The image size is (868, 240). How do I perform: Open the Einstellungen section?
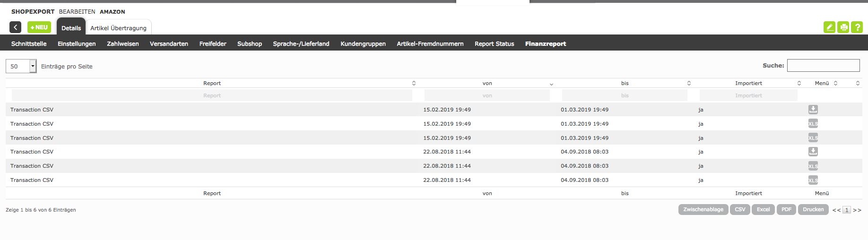click(x=77, y=43)
